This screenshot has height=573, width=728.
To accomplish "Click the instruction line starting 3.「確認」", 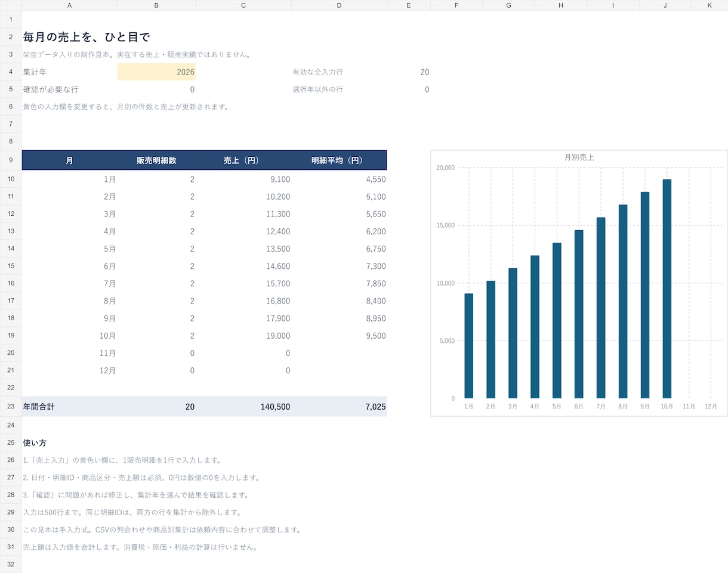I will coord(136,495).
